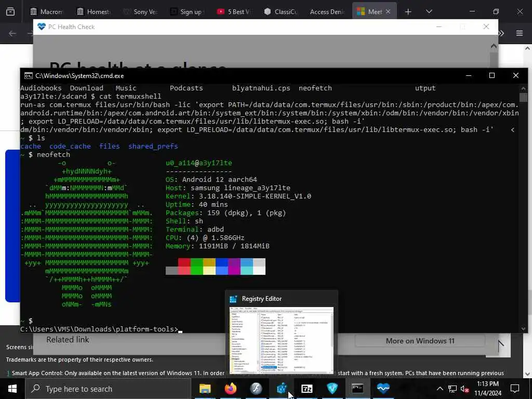532x399 pixels.
Task: Open the list all tabs dropdown
Action: (429, 11)
